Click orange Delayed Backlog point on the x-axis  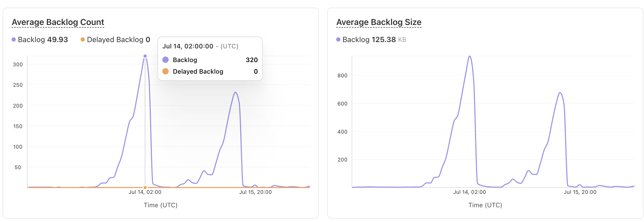click(145, 188)
